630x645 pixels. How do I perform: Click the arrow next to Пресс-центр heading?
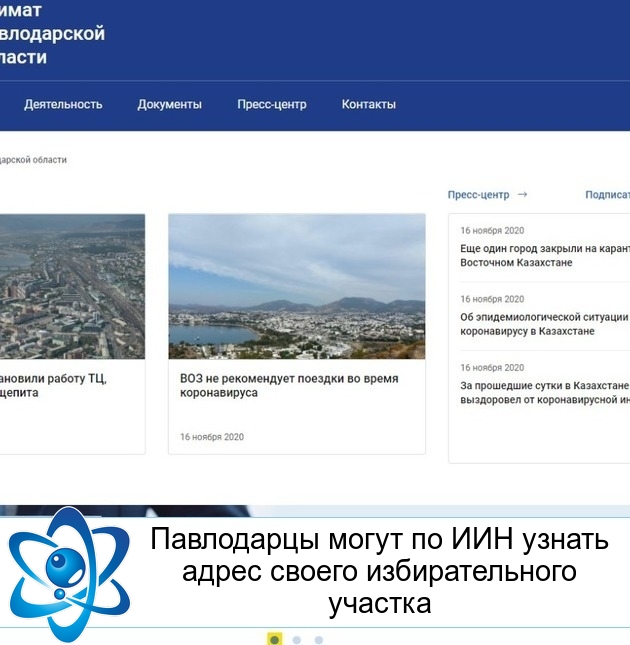pos(522,195)
